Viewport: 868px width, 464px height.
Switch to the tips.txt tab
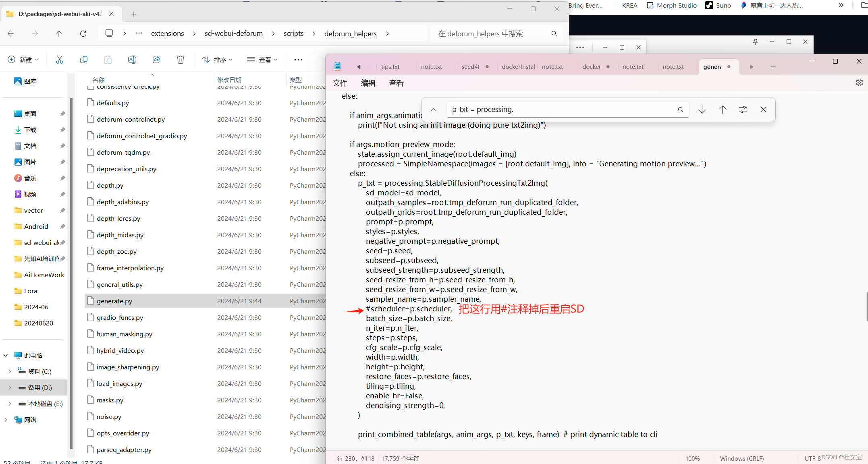(x=390, y=67)
